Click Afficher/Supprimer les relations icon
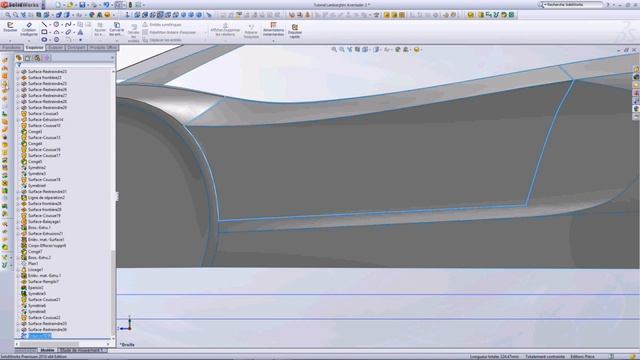Viewport: 640px width, 360px height. (x=225, y=29)
